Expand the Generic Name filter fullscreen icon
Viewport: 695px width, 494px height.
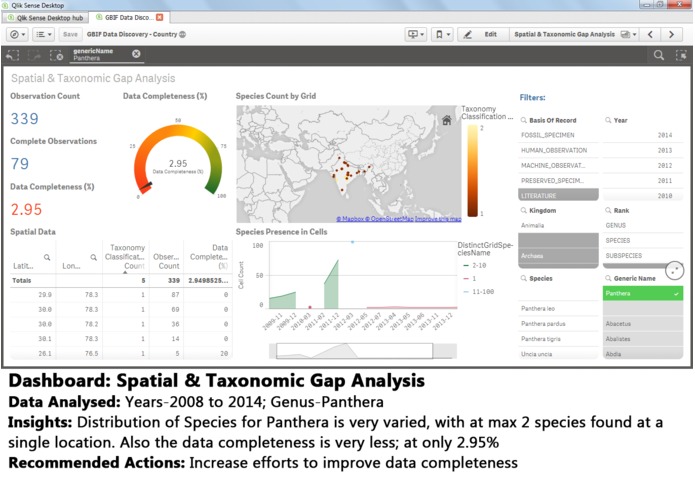[675, 270]
